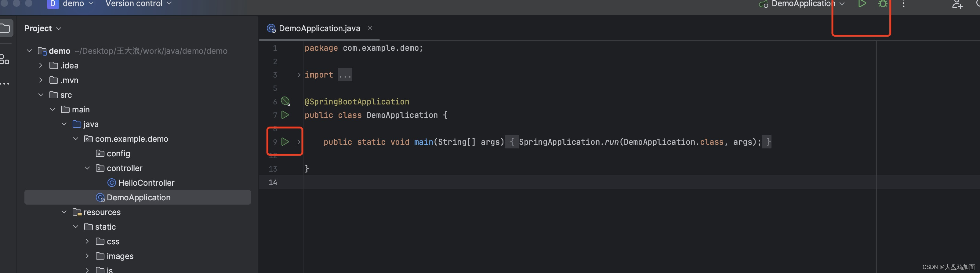Click SpringApplication.run call in main method
This screenshot has height=273, width=980.
pos(640,142)
